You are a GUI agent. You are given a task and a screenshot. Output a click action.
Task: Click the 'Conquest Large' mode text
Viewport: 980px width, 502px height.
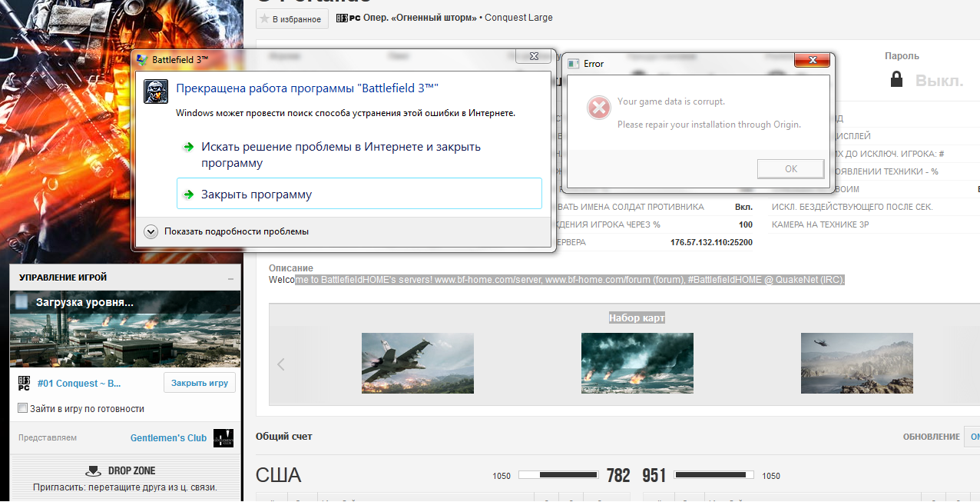pos(518,18)
